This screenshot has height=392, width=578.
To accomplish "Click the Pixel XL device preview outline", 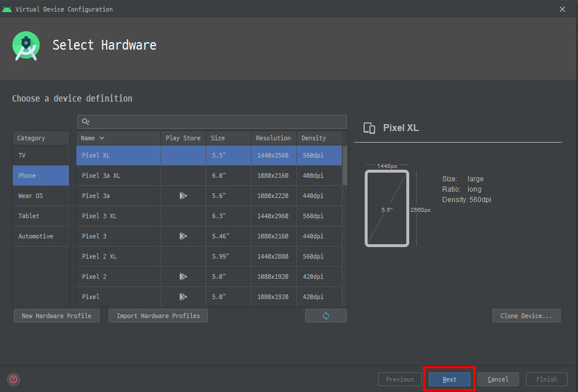I will pyautogui.click(x=387, y=208).
